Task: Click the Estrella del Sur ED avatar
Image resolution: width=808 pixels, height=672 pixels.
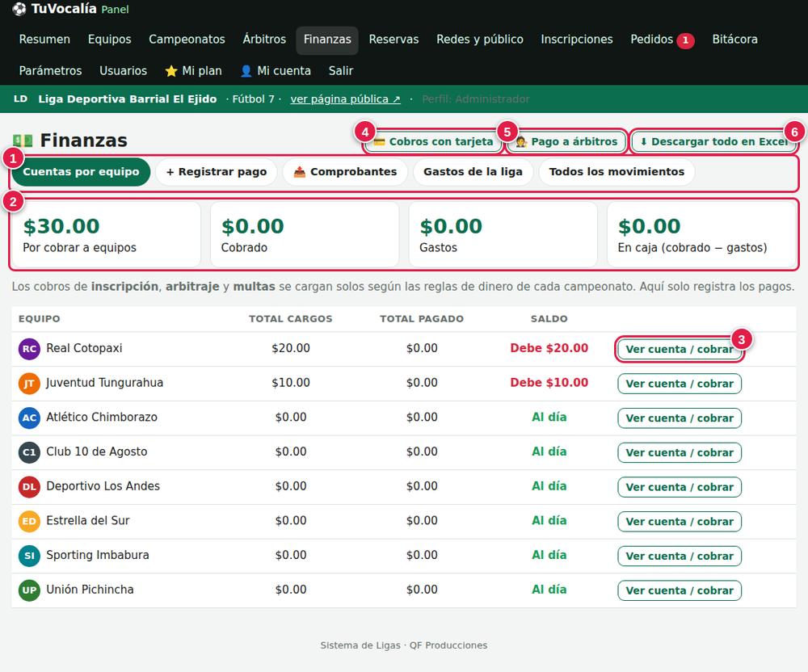Action: tap(29, 521)
